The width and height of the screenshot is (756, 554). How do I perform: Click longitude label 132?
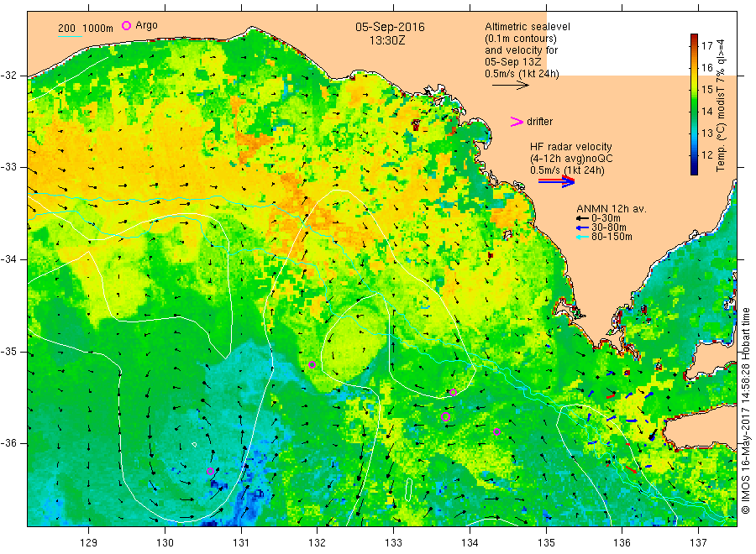click(x=318, y=543)
